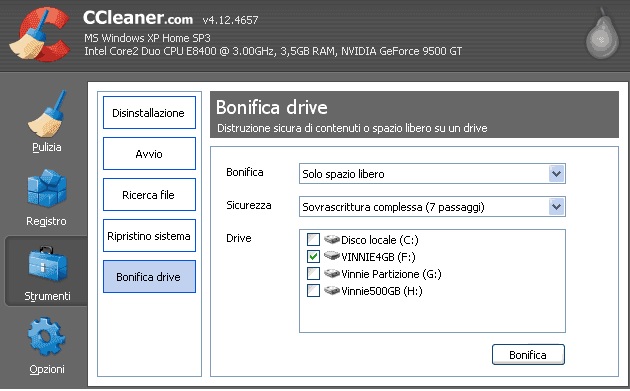Click the Intel Core2 Duo hardware info line
The height and width of the screenshot is (391, 630).
tap(273, 51)
